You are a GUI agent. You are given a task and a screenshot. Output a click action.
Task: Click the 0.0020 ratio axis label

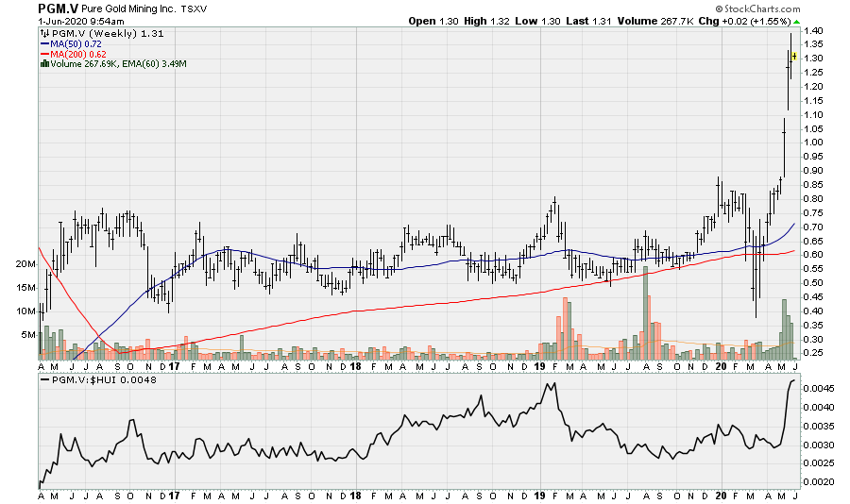tap(819, 481)
